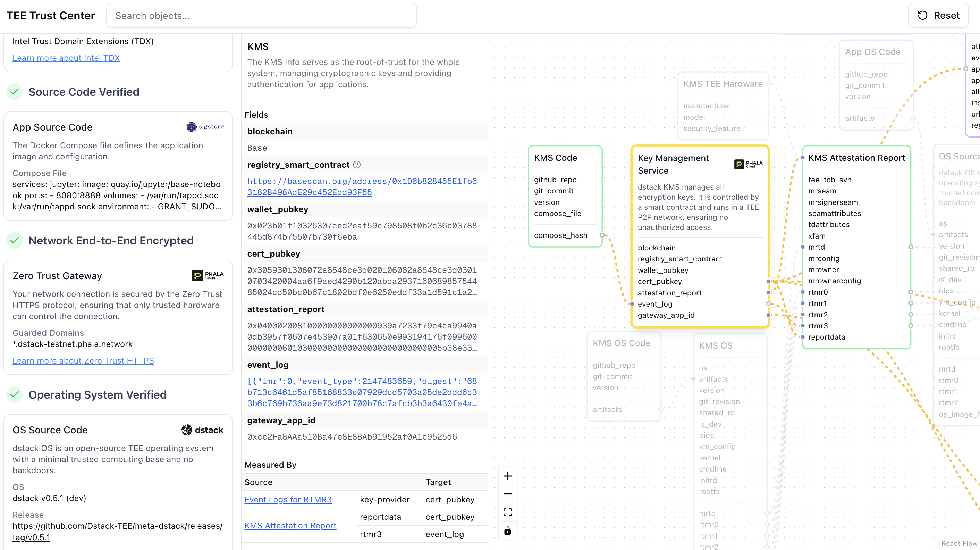Viewport: 980px width, 550px height.
Task: Click green check beside Source Code Verified
Action: [15, 92]
